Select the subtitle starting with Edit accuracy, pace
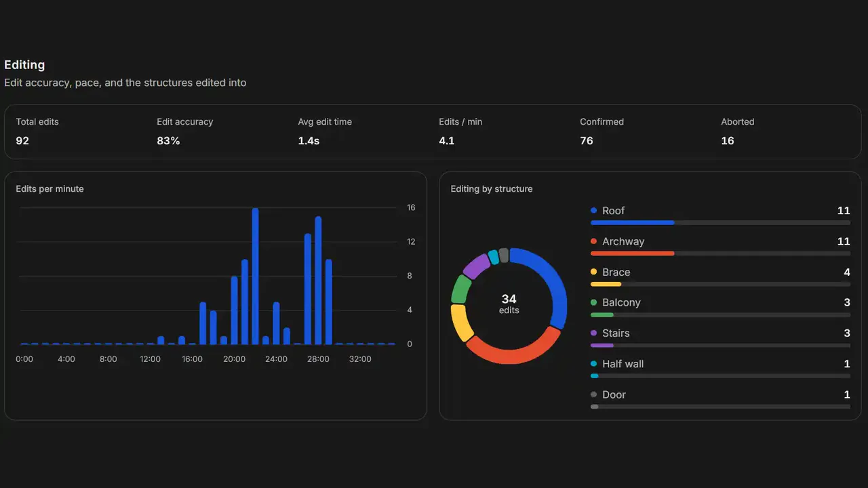This screenshot has width=868, height=488. click(125, 83)
